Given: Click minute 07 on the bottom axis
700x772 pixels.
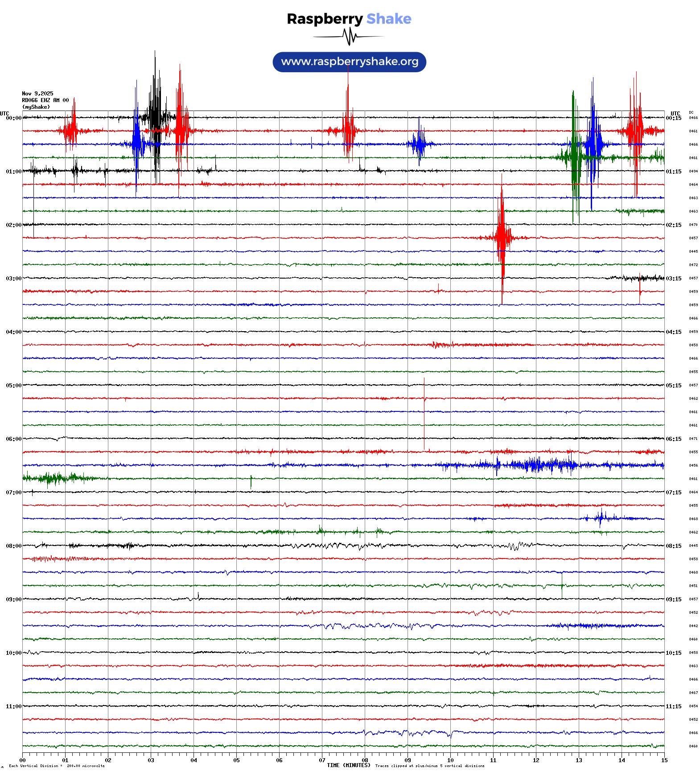Looking at the screenshot, I should click(x=322, y=760).
